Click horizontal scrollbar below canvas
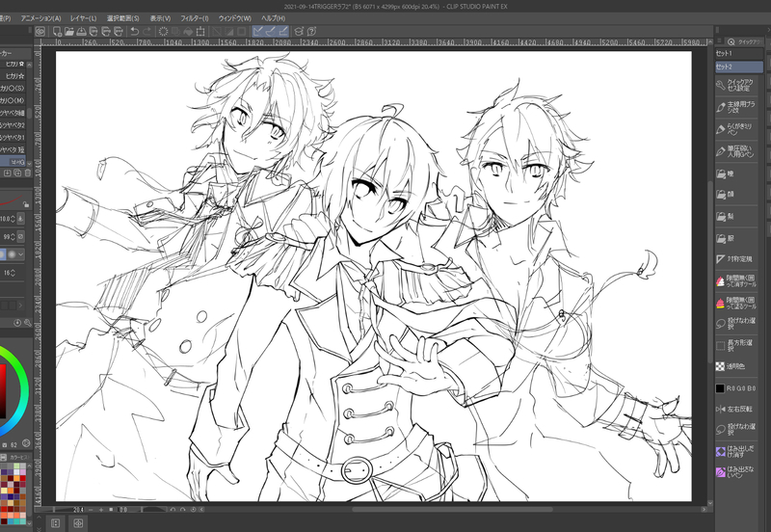 452,510
